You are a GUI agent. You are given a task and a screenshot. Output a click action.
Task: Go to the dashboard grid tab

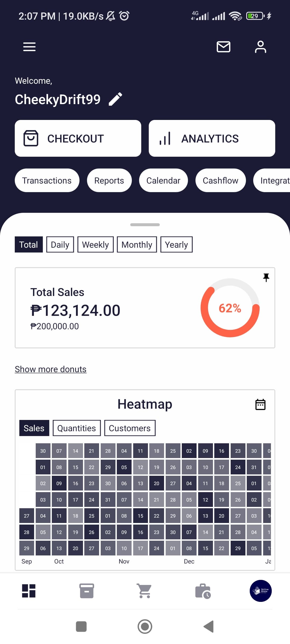[29, 591]
